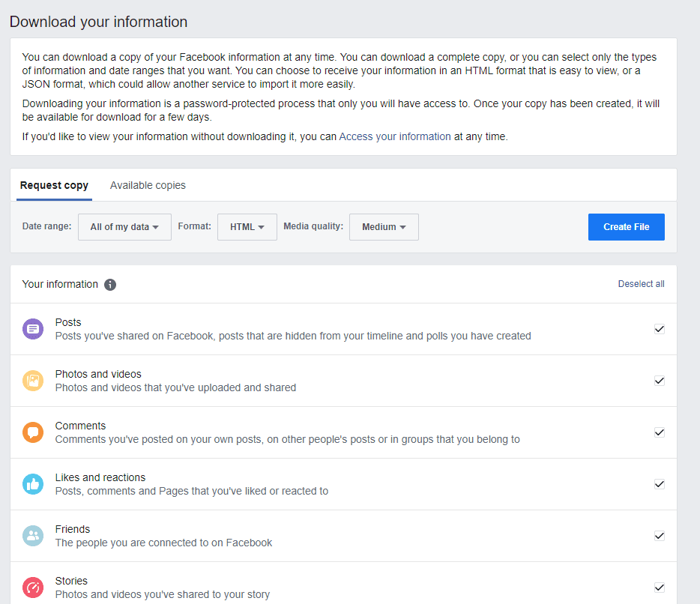The width and height of the screenshot is (700, 604).
Task: Click the Format: label
Action: pos(195,226)
